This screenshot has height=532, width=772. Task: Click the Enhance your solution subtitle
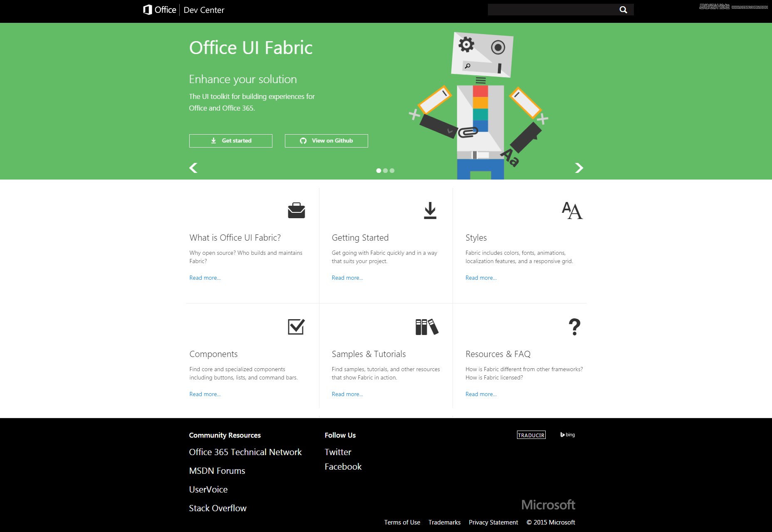coord(243,79)
